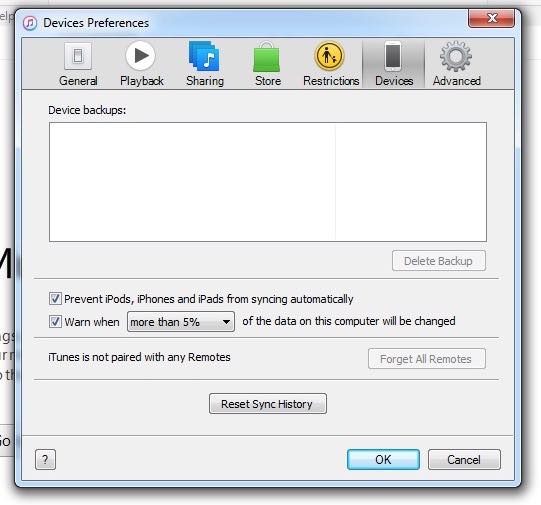Open the Advanced preferences gear tab

[456, 64]
